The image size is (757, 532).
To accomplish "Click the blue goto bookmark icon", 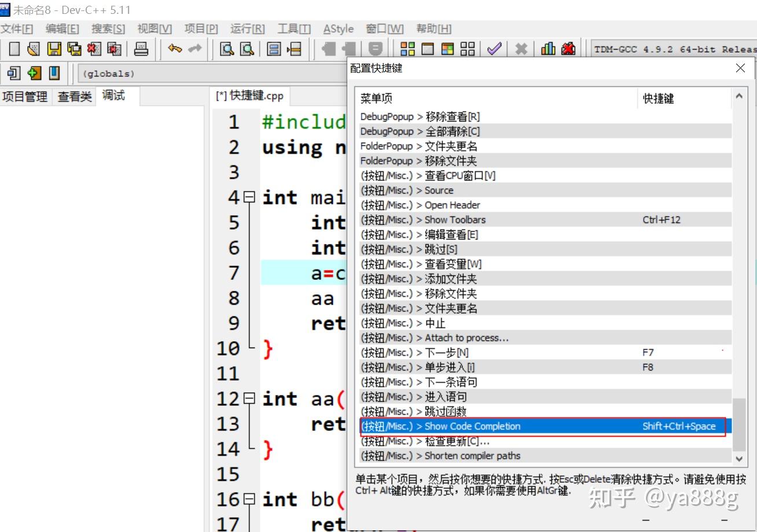I will [54, 73].
